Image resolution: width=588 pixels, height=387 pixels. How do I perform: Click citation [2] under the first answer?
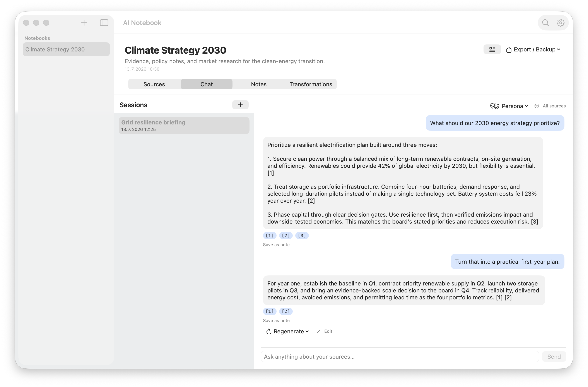coord(285,236)
